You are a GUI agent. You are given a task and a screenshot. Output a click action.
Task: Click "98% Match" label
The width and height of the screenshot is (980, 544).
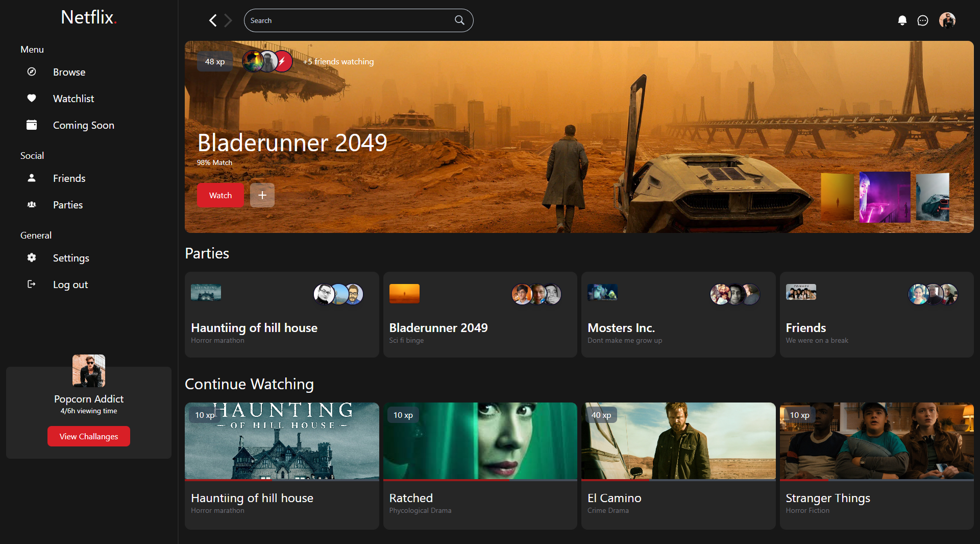(215, 162)
